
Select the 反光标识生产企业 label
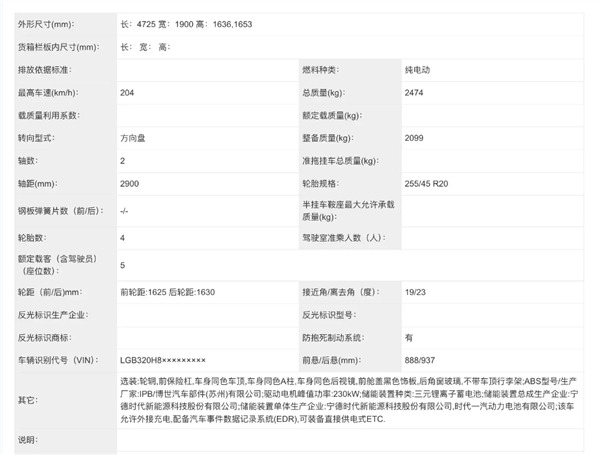[59, 314]
